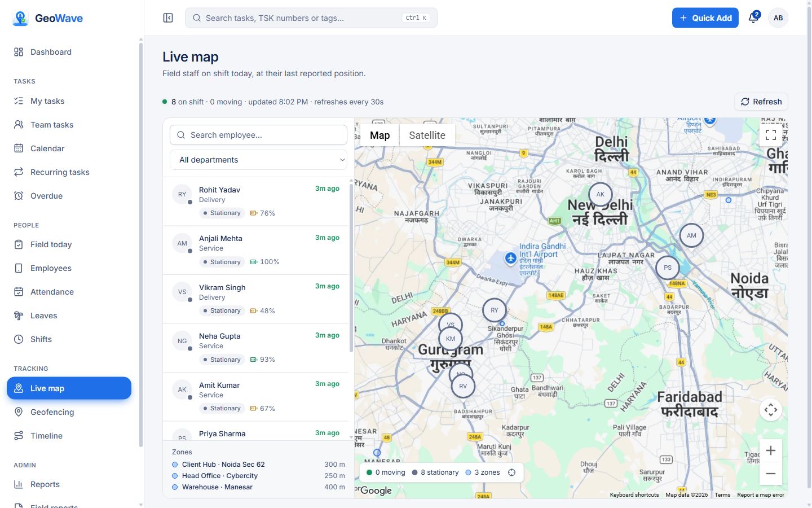
Task: Zoom in on the map
Action: pyautogui.click(x=771, y=450)
